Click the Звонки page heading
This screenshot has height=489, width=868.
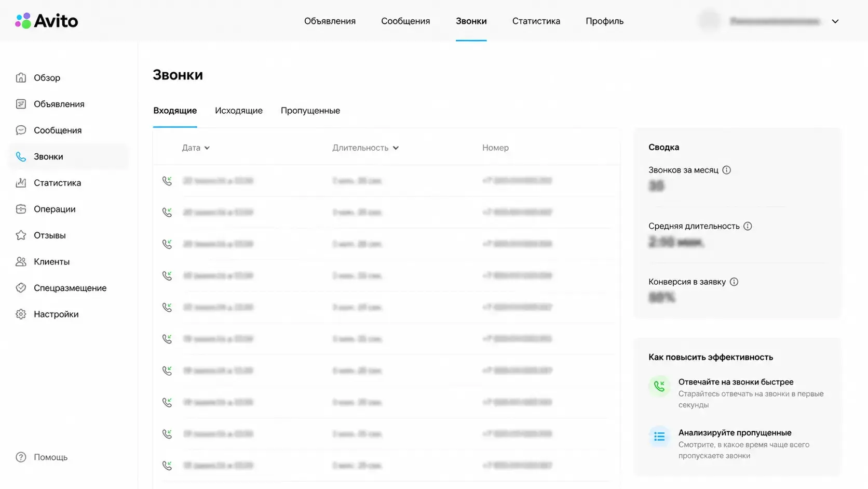tap(178, 75)
